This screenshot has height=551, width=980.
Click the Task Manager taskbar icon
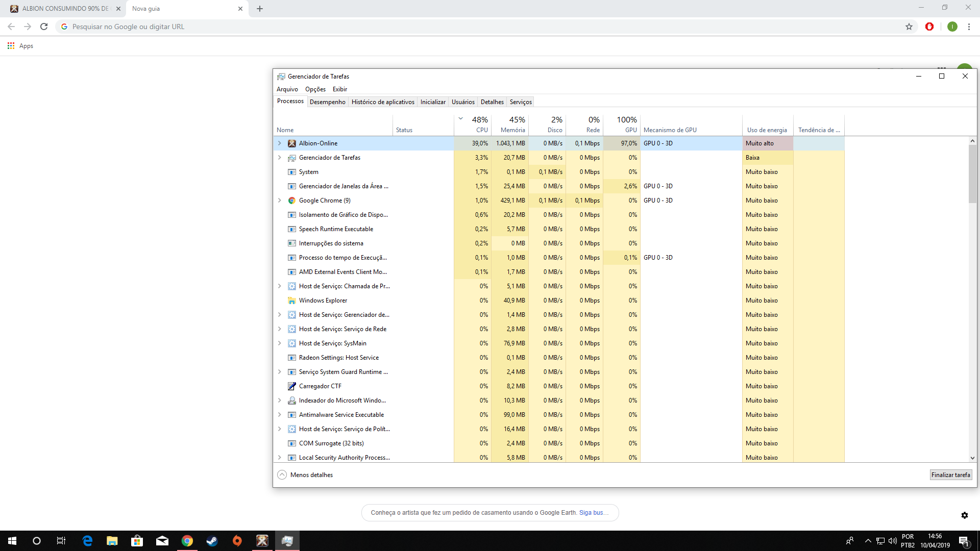tap(287, 541)
